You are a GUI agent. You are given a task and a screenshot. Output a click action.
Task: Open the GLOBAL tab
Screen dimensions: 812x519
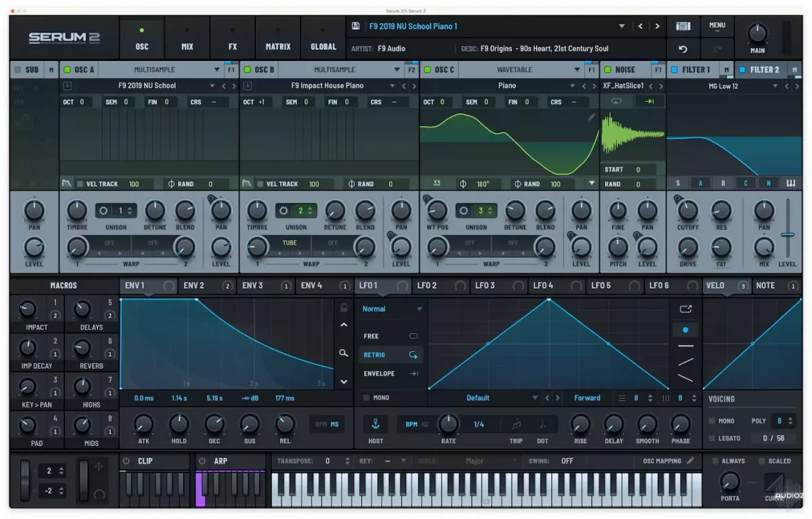pyautogui.click(x=323, y=39)
